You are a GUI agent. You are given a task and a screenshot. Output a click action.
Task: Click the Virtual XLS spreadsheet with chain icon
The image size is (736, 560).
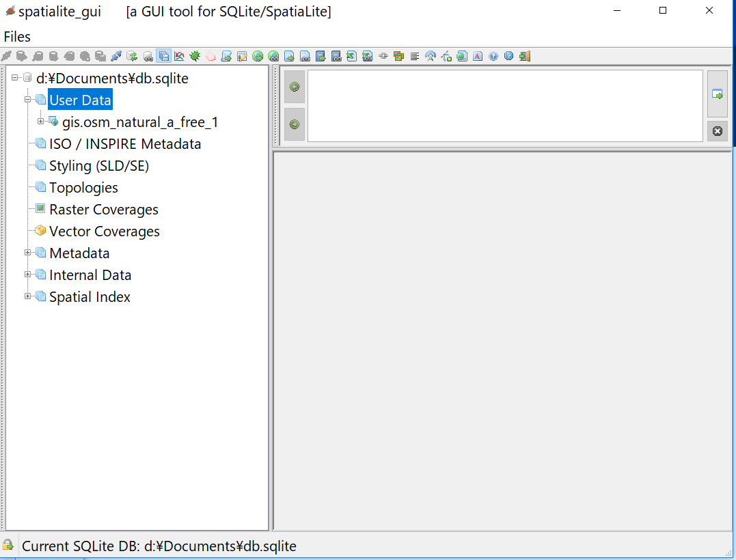click(368, 56)
